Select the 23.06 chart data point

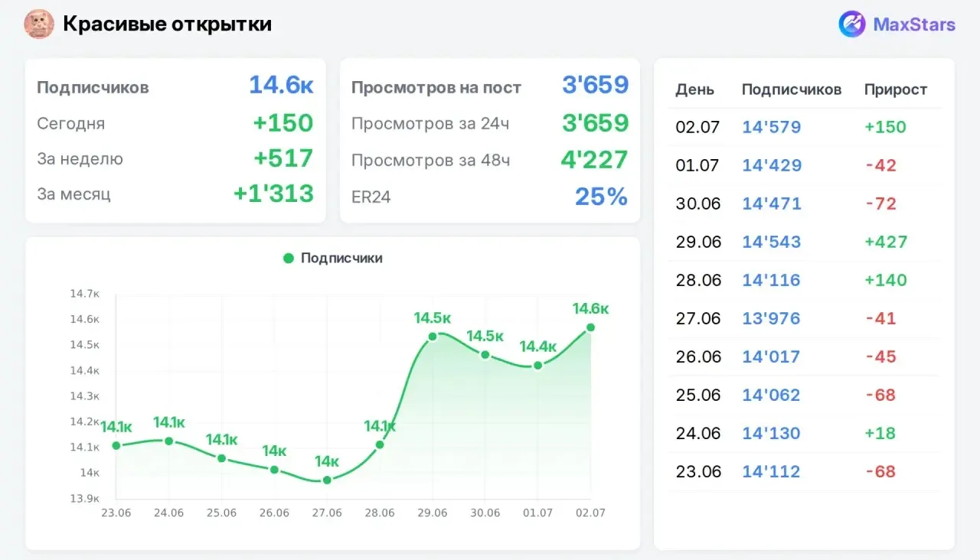(x=116, y=445)
